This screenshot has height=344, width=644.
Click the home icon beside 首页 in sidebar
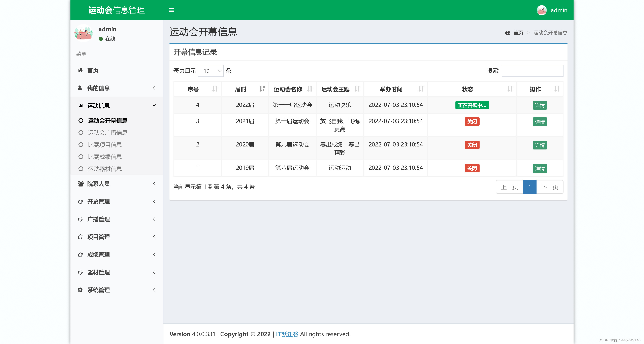[80, 70]
